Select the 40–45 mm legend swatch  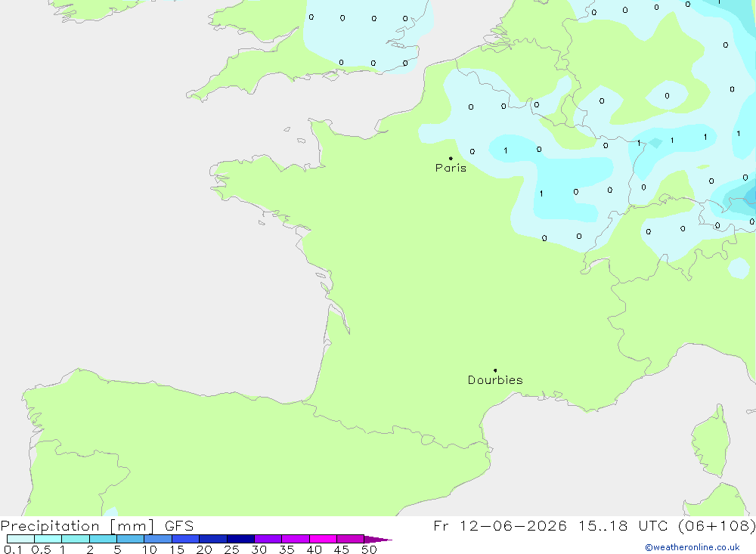click(x=323, y=539)
